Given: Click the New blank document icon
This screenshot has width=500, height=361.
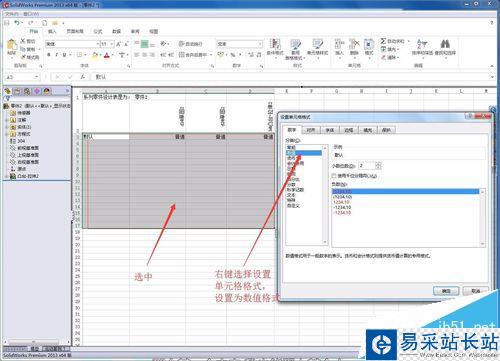Looking at the screenshot, I should click(x=44, y=23).
